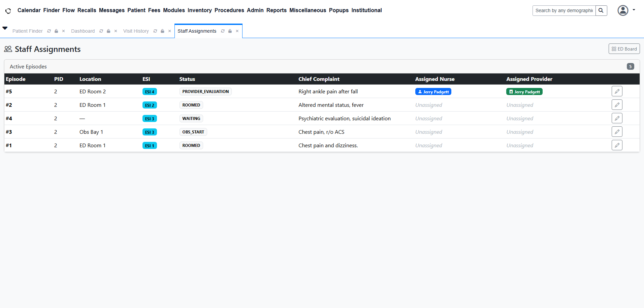Image resolution: width=644 pixels, height=308 pixels.
Task: Toggle lock on Patient Finder tab
Action: click(x=56, y=31)
